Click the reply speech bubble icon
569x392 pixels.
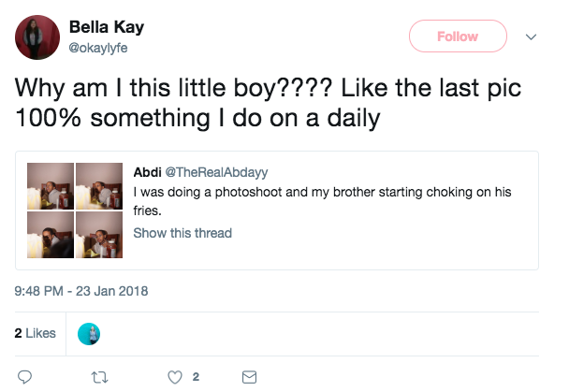26,377
